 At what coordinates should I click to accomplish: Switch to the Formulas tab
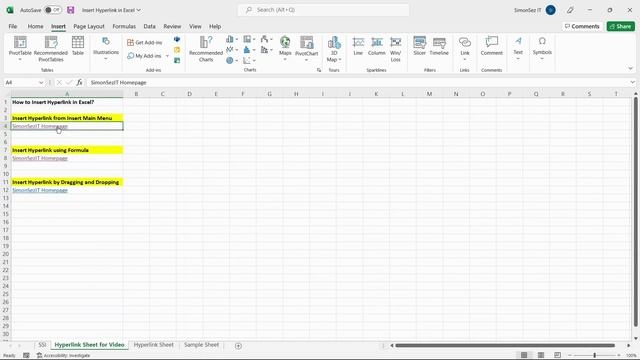click(124, 26)
